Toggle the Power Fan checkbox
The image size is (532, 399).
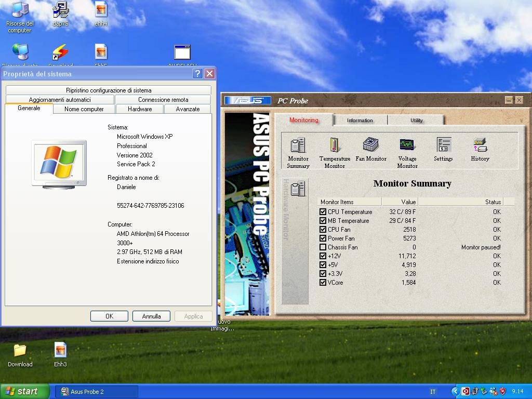point(323,238)
